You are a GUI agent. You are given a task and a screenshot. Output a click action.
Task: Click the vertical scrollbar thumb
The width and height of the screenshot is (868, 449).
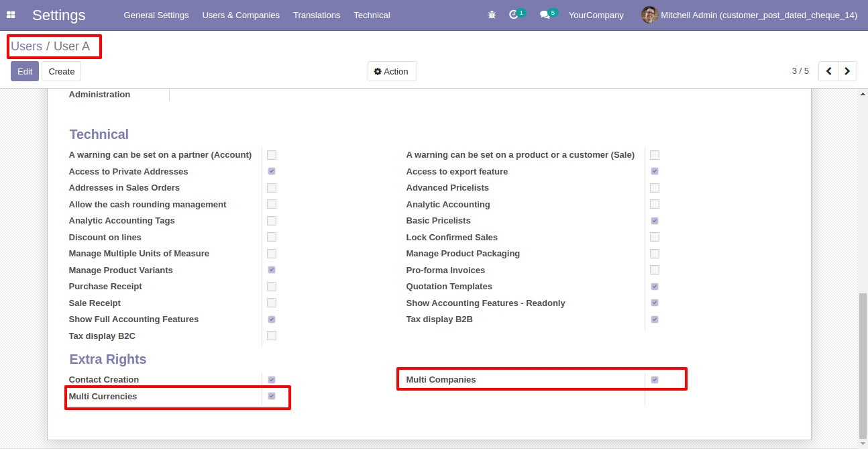863,365
